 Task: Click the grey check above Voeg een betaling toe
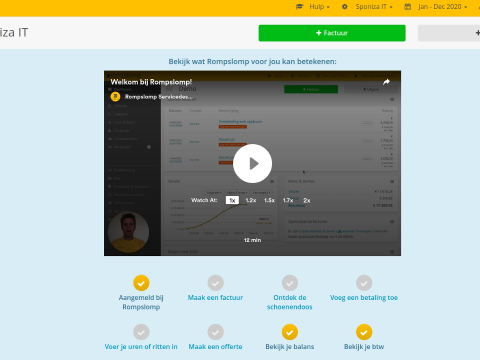(364, 283)
